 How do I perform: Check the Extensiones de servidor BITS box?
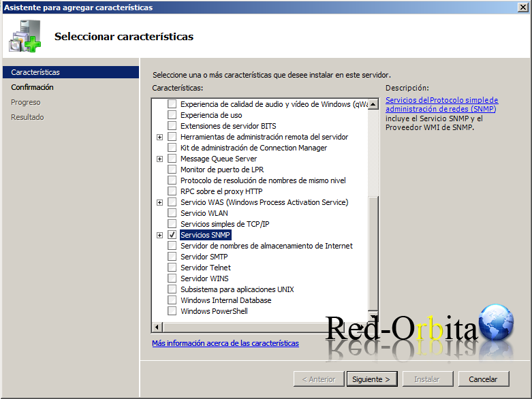point(172,126)
